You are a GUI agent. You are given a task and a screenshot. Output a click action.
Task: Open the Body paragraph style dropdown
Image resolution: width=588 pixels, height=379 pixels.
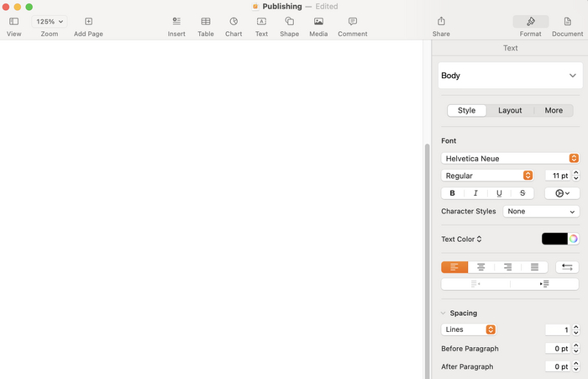point(510,76)
